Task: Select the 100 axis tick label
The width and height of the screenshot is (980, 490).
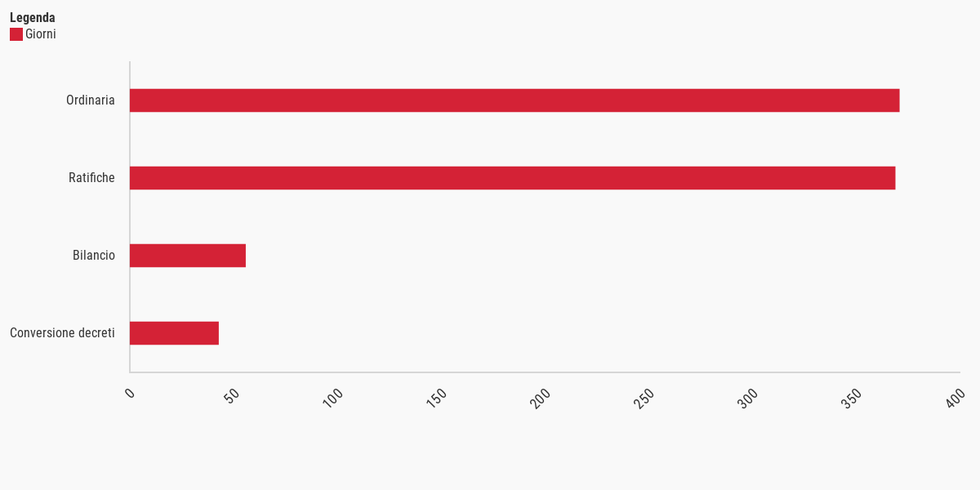Action: 333,398
